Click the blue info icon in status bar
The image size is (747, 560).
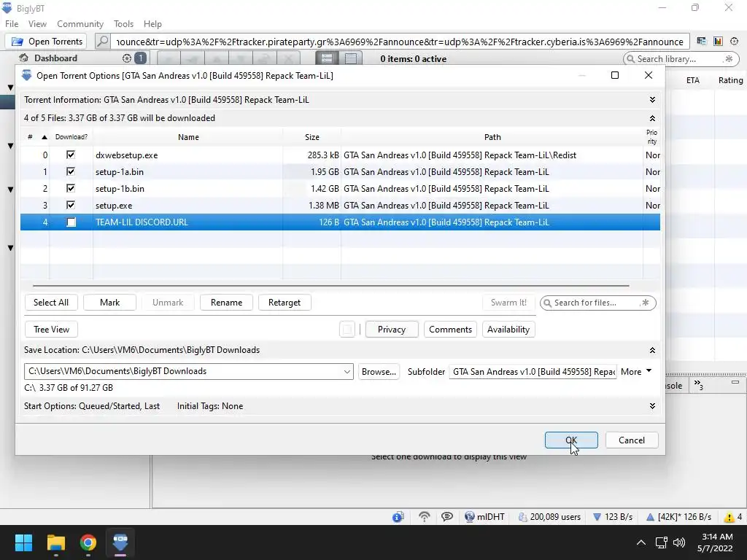[x=398, y=517]
